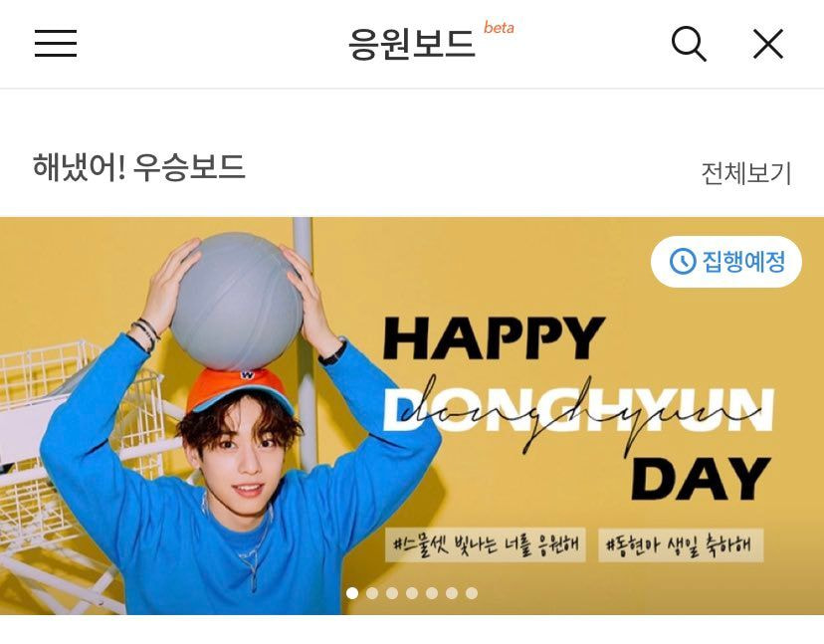
Task: Select the sixth carousel dot
Action: [452, 593]
